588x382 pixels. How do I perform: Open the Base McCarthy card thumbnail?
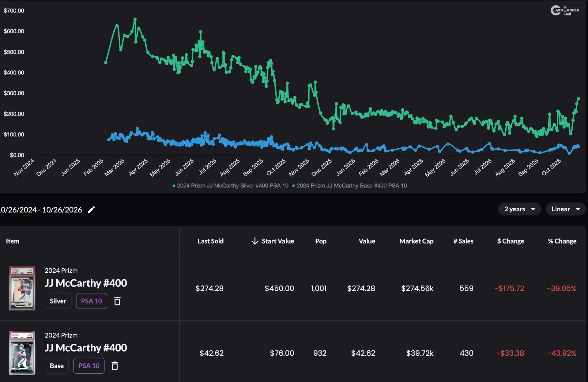[22, 353]
